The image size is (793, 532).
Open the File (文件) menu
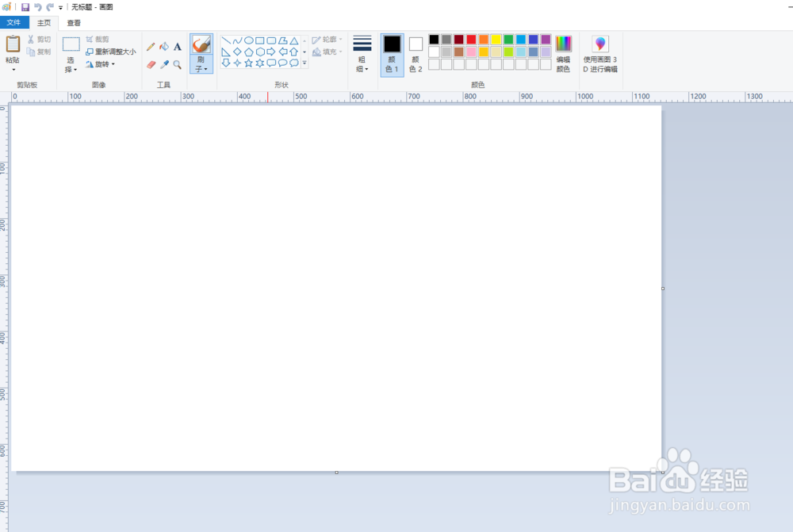point(14,23)
